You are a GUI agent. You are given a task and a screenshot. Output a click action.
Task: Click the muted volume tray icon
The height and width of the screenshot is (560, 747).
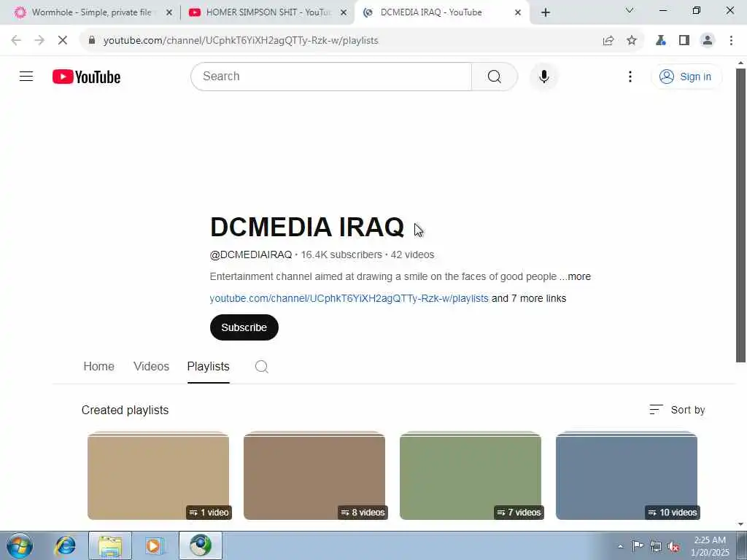[x=673, y=546]
